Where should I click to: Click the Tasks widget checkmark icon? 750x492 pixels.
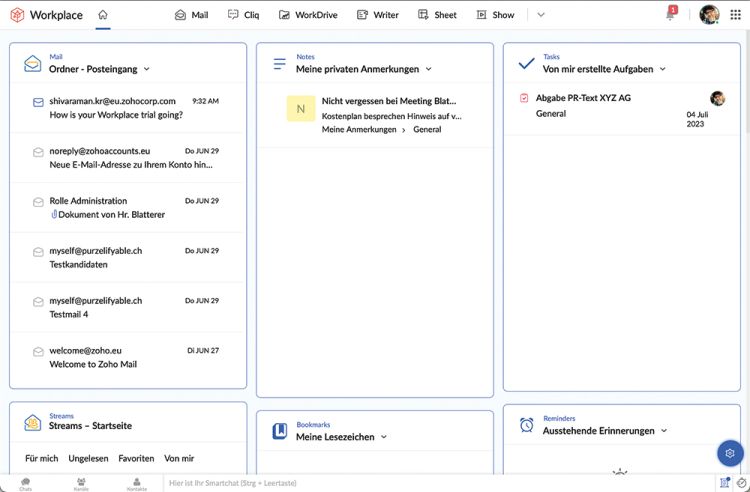[527, 64]
